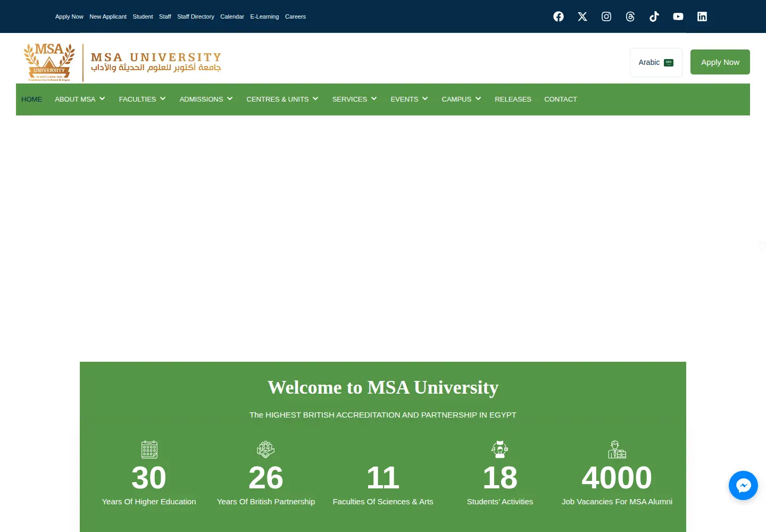Open the X (Twitter) icon
Image resolution: width=766 pixels, height=532 pixels.
(x=582, y=16)
